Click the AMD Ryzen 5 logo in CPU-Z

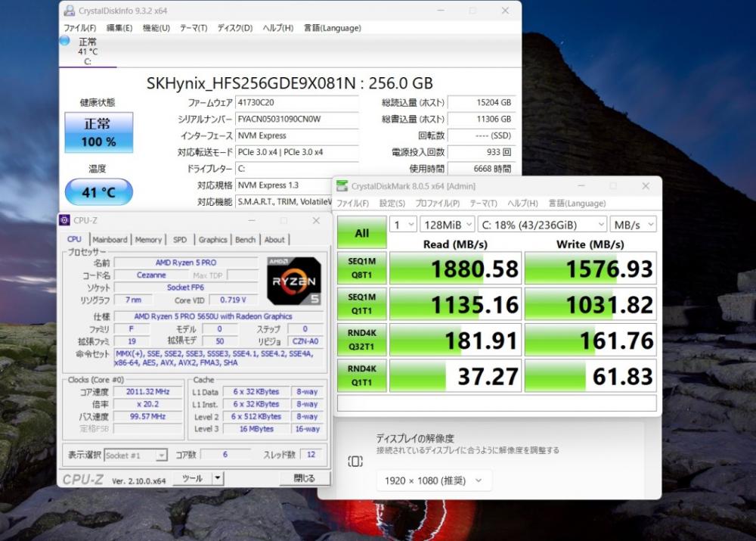tap(294, 281)
